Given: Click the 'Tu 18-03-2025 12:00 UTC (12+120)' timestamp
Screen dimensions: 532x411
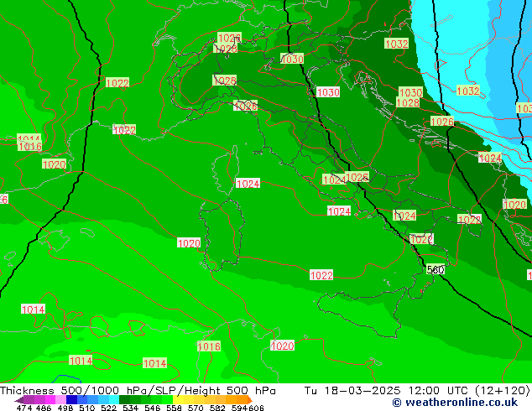Looking at the screenshot, I should 417,391.
